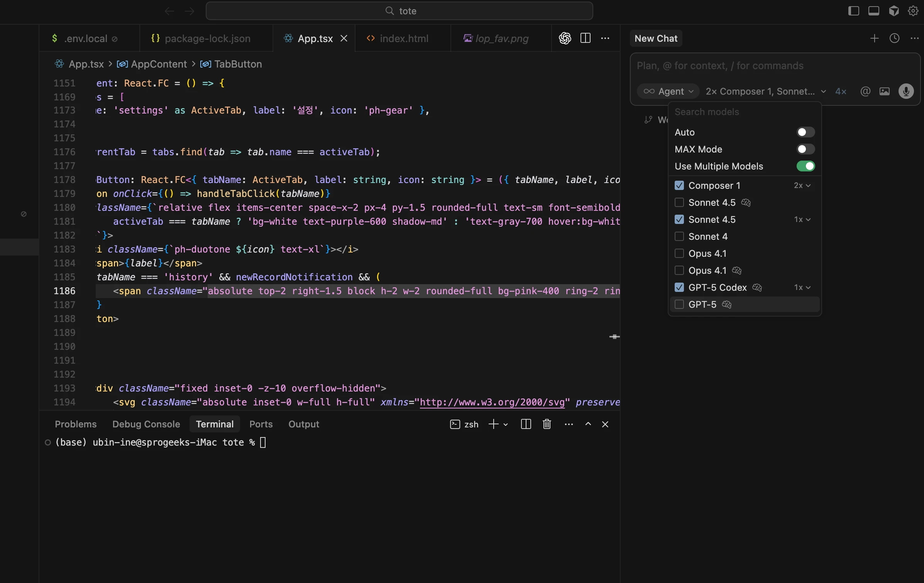This screenshot has width=924, height=583.
Task: Open new terminal profile dropdown arrow
Action: tap(506, 424)
